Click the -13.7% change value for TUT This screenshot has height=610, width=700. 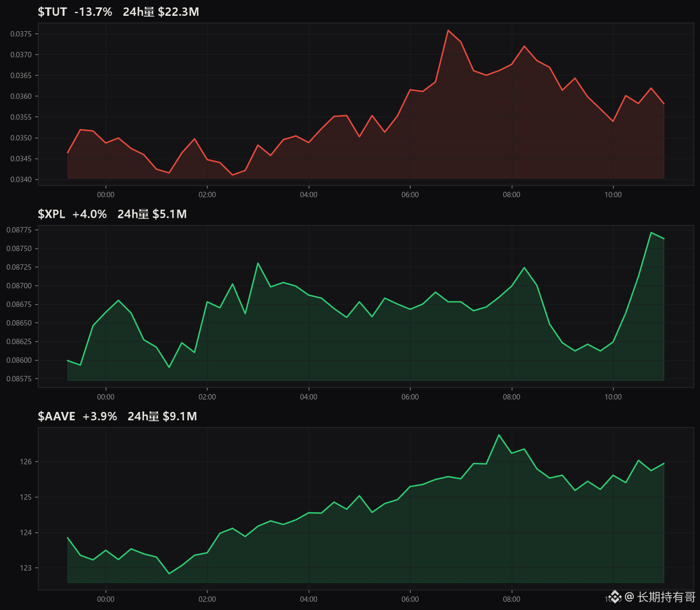[93, 12]
